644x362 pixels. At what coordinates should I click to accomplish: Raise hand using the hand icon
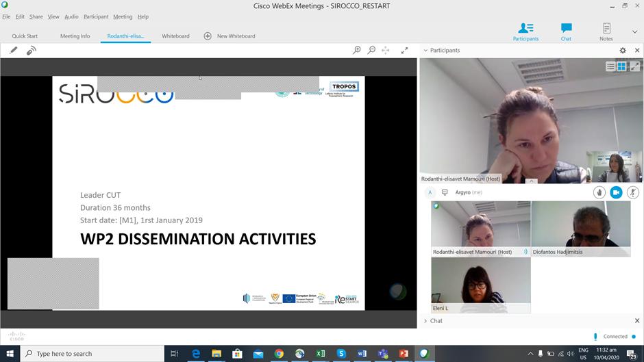599,193
